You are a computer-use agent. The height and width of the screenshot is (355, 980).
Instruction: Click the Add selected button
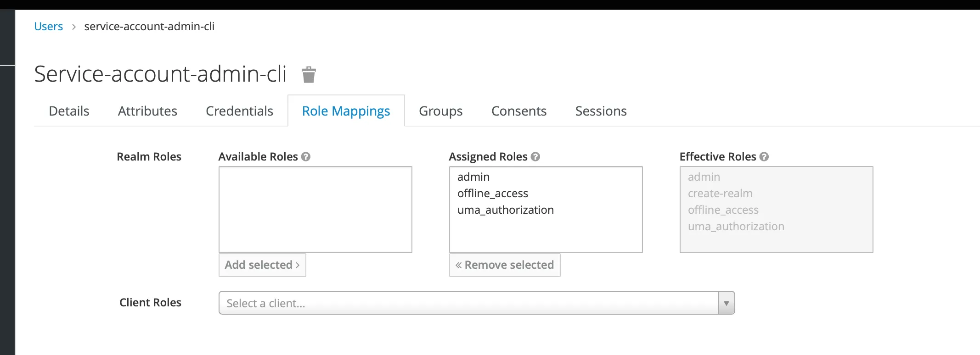262,265
